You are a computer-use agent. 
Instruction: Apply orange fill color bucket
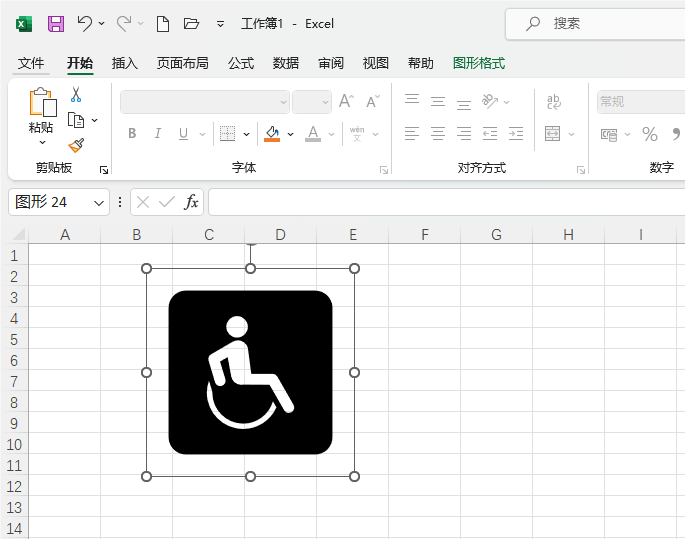(x=272, y=133)
